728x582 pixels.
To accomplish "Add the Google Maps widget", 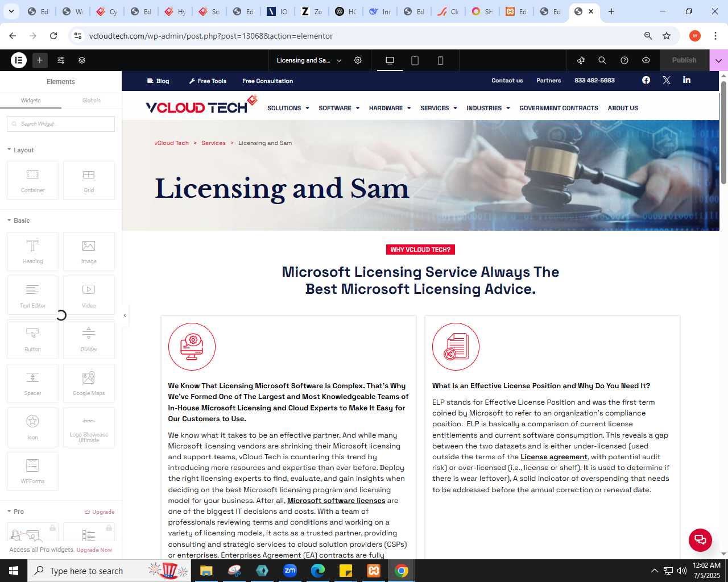I will 89,383.
